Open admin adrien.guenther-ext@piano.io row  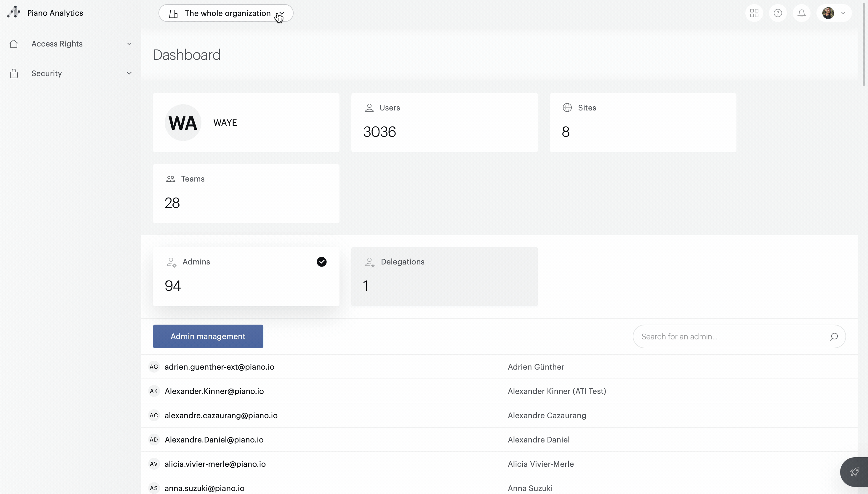(219, 367)
